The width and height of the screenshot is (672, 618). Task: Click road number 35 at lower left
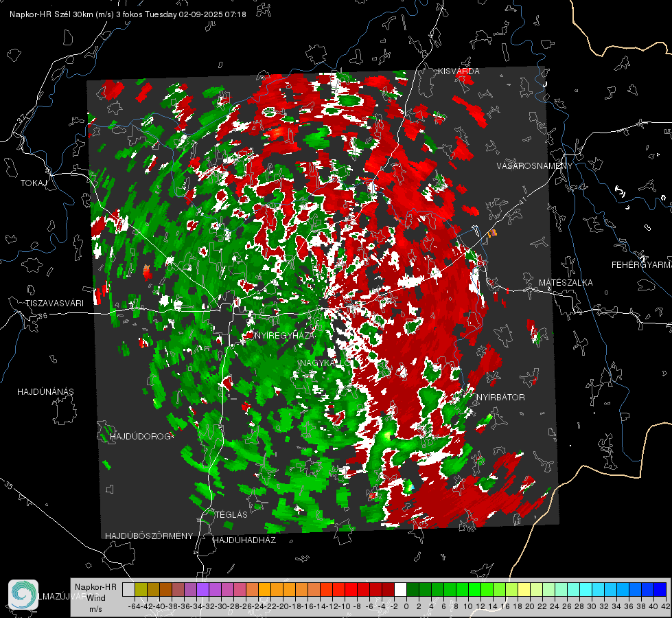tap(8, 485)
